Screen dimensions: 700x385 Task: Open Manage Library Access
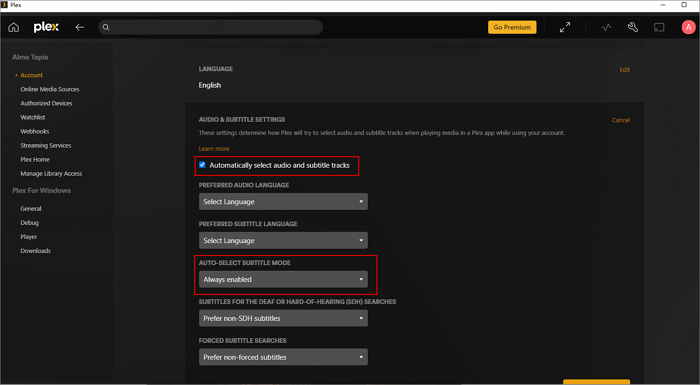click(51, 174)
